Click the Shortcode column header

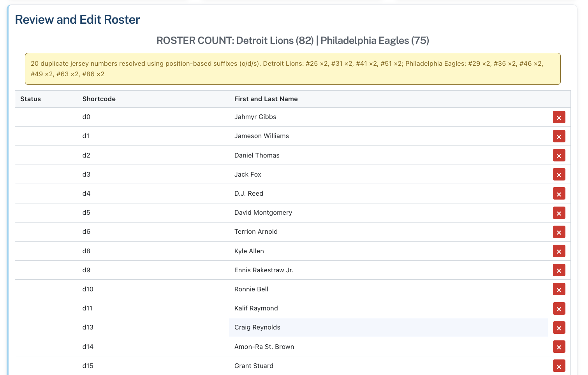[x=99, y=99]
